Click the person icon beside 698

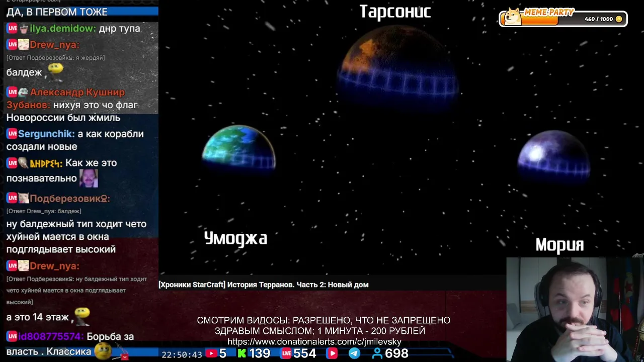pyautogui.click(x=377, y=353)
